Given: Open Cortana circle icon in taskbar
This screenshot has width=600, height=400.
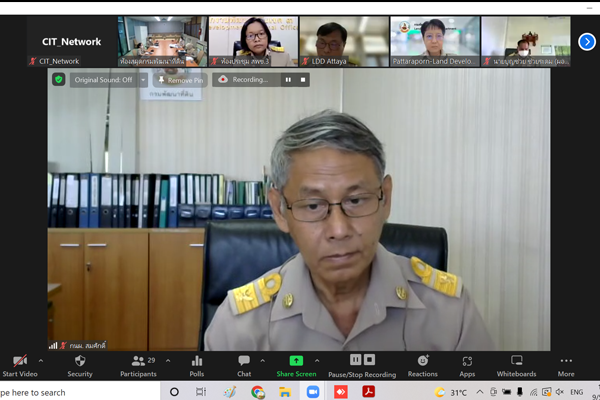Looking at the screenshot, I should tap(174, 392).
